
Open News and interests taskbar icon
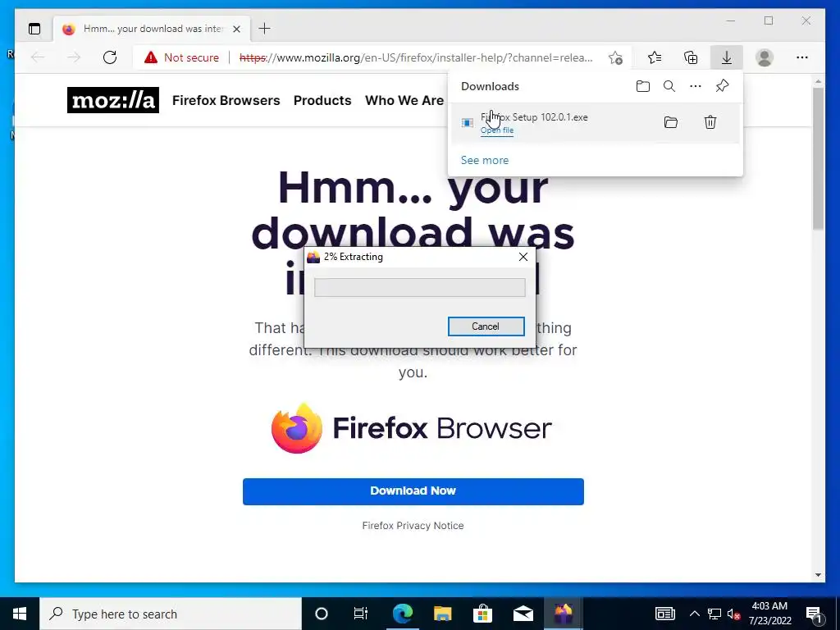664,614
